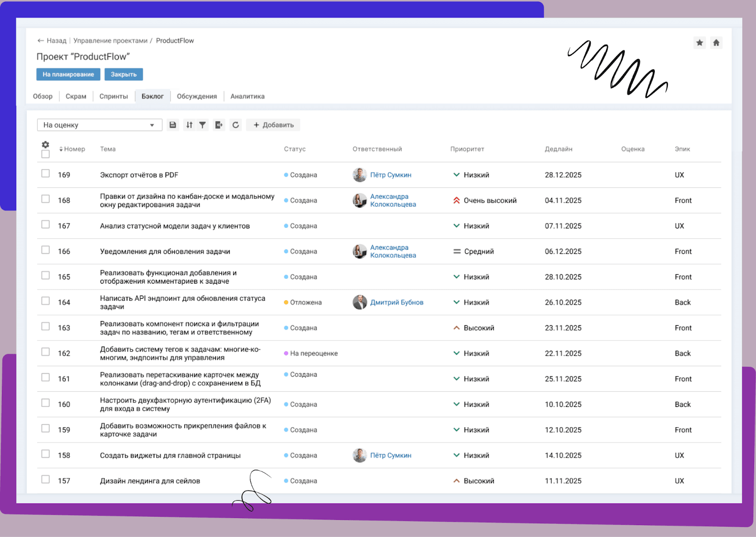Image resolution: width=756 pixels, height=537 pixels.
Task: Open Дмитрий Бубнов profile link
Action: point(396,303)
